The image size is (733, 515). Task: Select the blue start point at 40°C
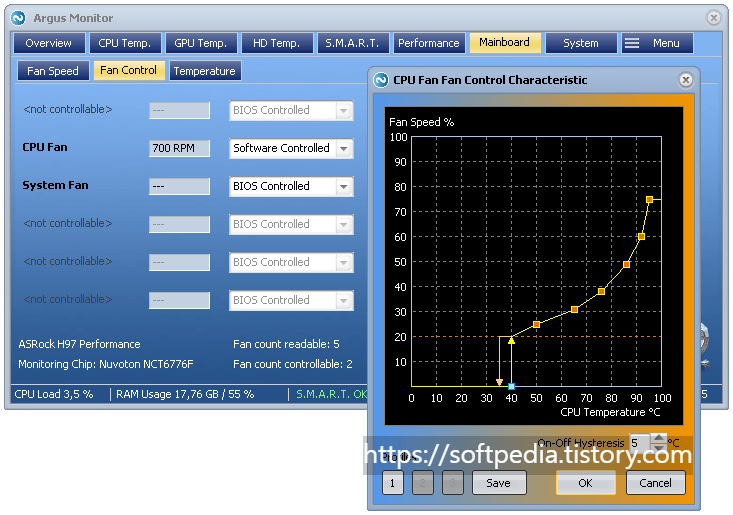pyautogui.click(x=511, y=386)
